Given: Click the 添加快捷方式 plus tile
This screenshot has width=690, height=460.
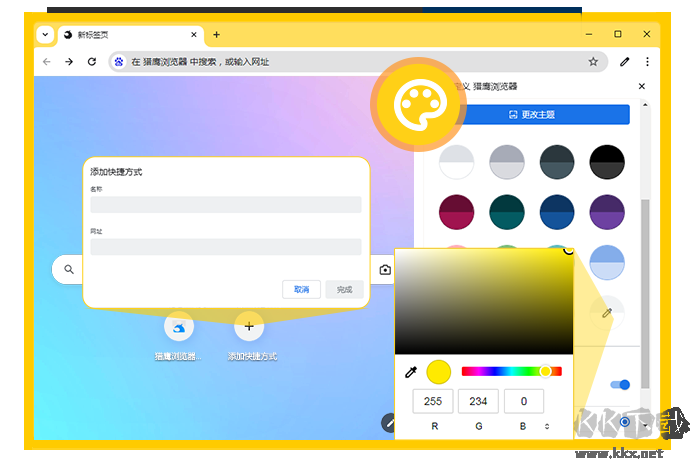Looking at the screenshot, I should 249,327.
